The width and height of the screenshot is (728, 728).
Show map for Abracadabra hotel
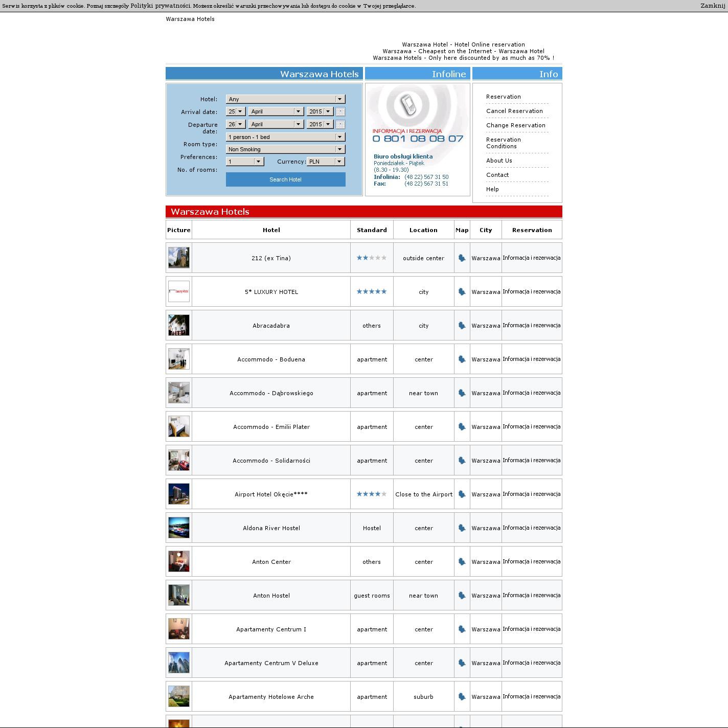[x=462, y=326]
